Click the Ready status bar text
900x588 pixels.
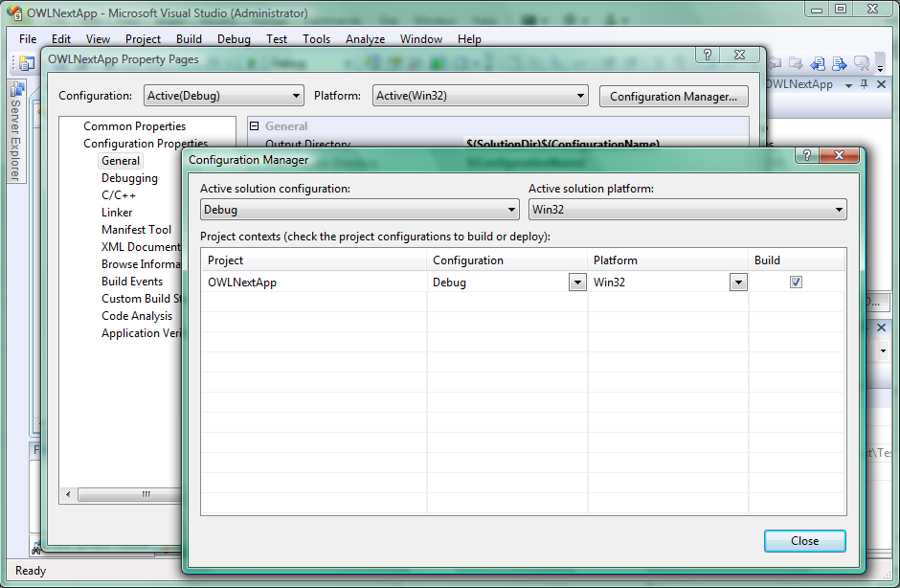coord(31,570)
